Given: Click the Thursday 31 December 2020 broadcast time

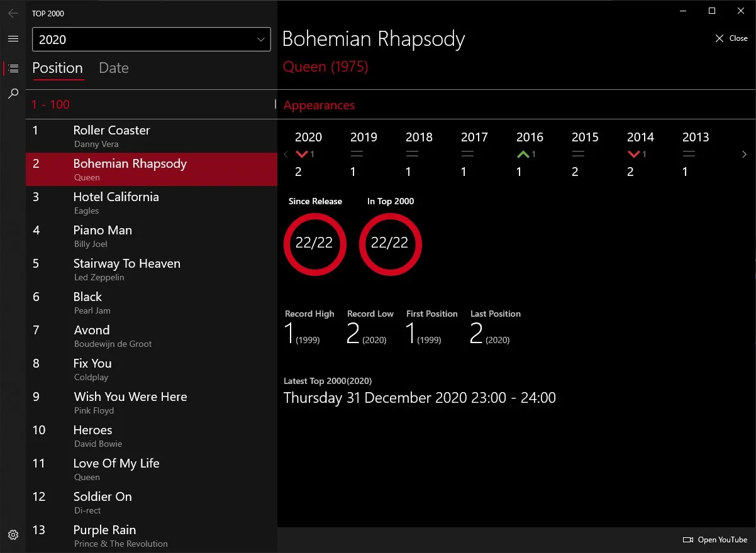Looking at the screenshot, I should click(x=420, y=398).
